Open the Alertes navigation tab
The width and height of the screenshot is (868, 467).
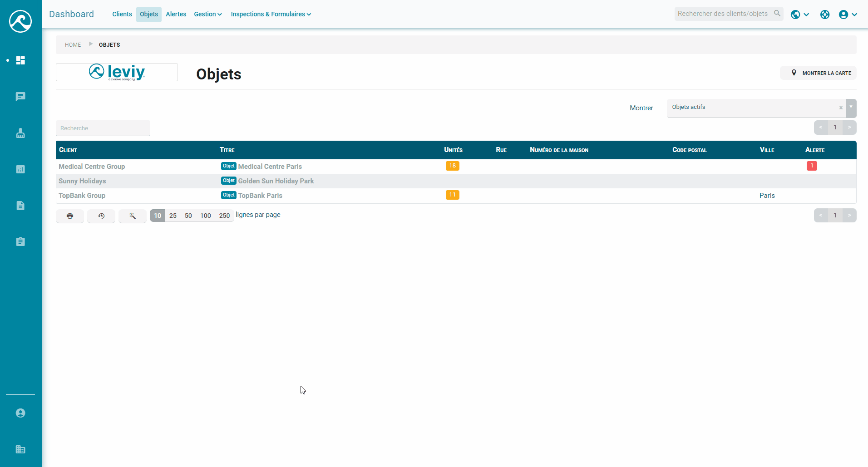tap(176, 14)
